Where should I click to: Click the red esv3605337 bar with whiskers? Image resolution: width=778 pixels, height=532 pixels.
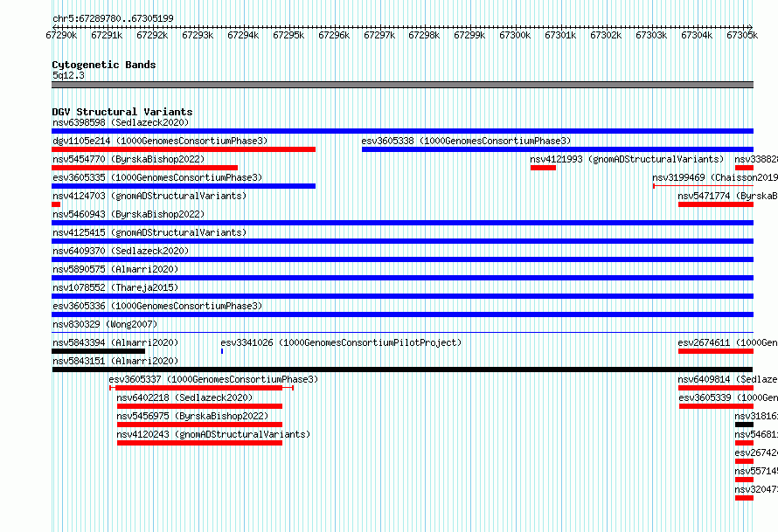click(201, 388)
